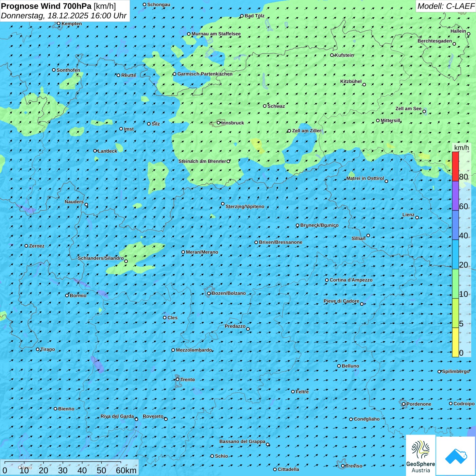Click the Garmisch-Partenkirchen location dot
The image size is (476, 476).
174,74
